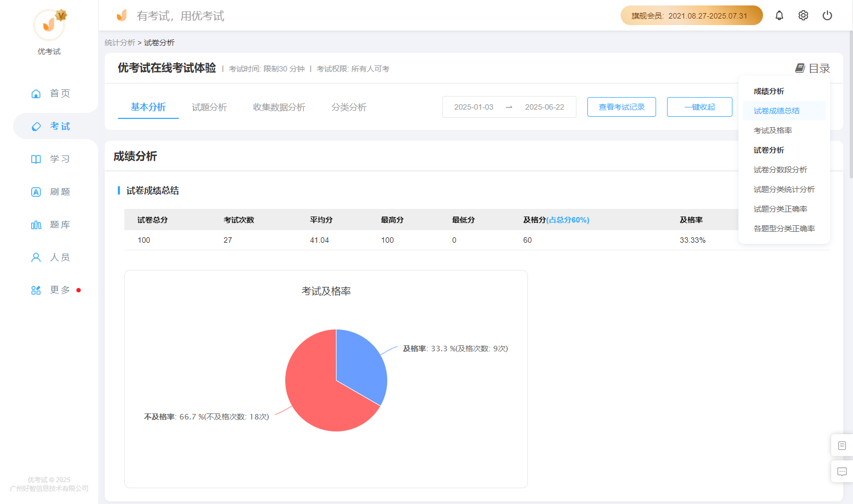Screen dimensions: 853x504
Task: Open the floating document note icon
Action: point(842,446)
